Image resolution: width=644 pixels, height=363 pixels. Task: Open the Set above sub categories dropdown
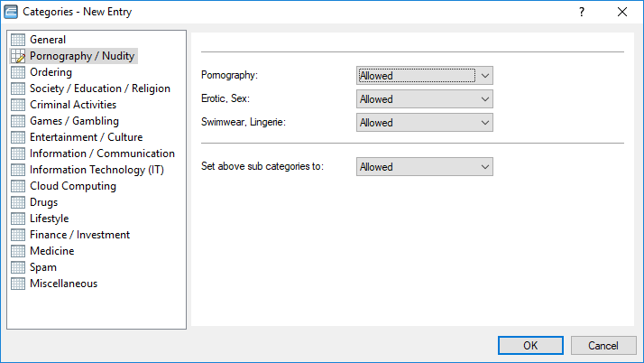tap(424, 167)
